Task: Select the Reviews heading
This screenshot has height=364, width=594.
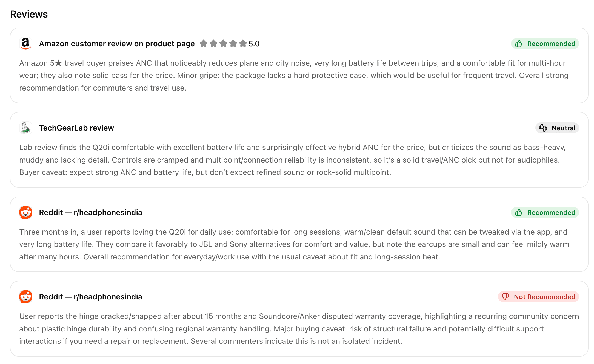Action: click(x=29, y=14)
